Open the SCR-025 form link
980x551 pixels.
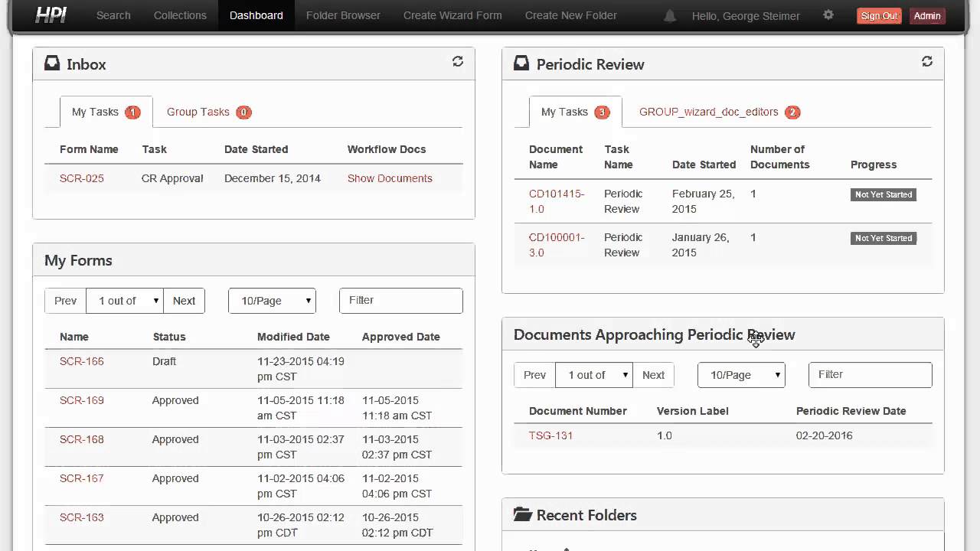click(x=82, y=178)
